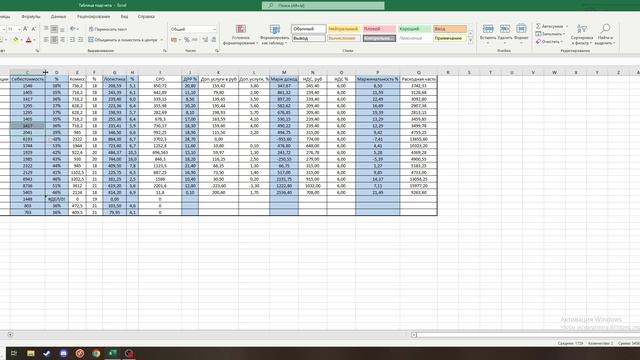Click the text orientation icon

(x=73, y=29)
